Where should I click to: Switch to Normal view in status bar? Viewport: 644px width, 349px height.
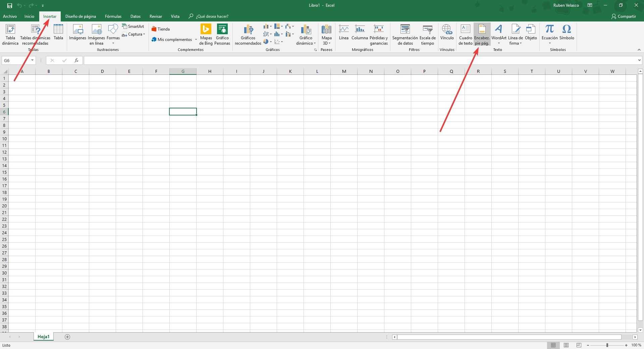[553, 345]
